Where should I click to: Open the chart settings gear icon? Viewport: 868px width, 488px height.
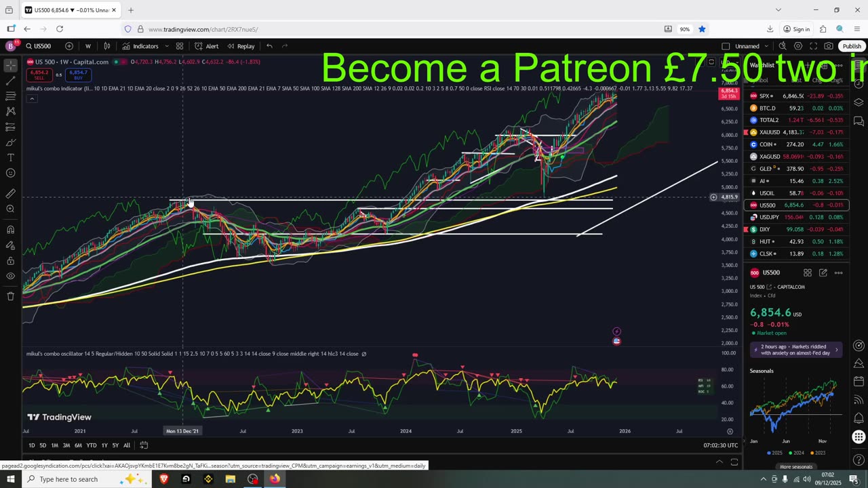798,46
